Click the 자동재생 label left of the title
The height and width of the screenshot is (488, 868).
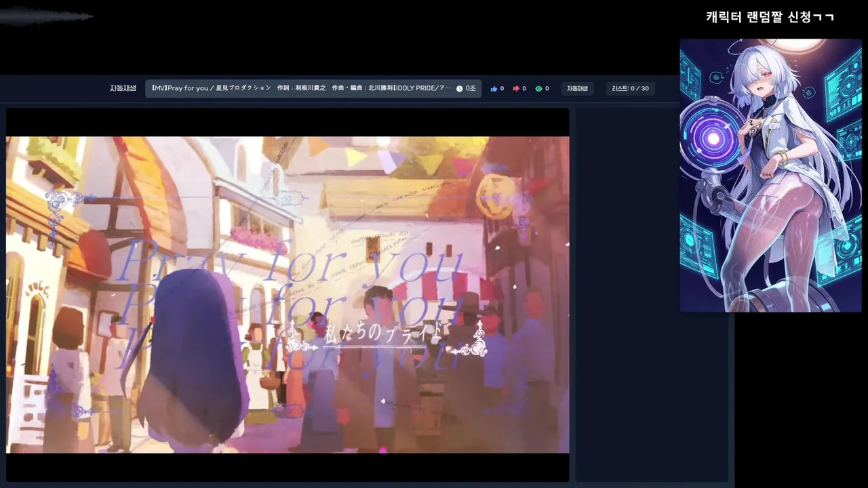tap(123, 88)
